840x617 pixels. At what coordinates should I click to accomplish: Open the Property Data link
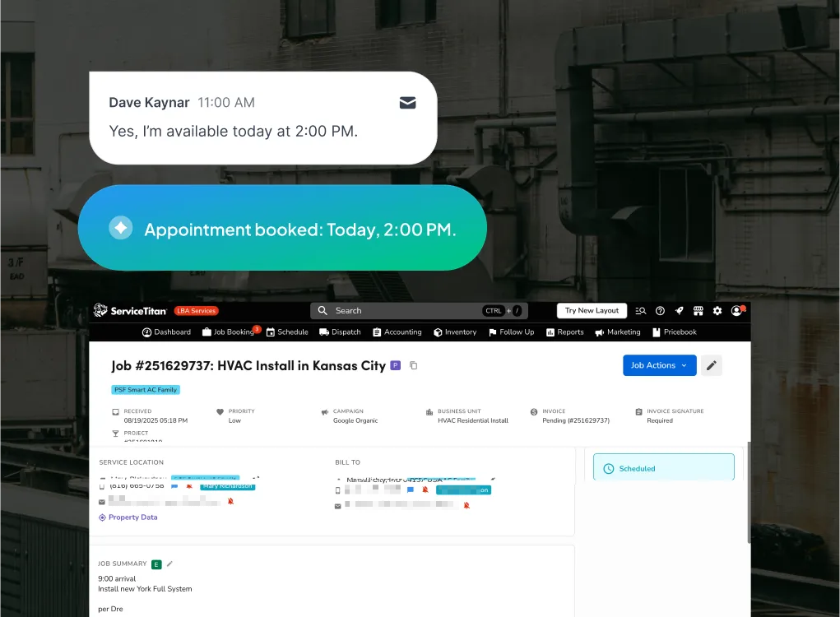tap(128, 517)
